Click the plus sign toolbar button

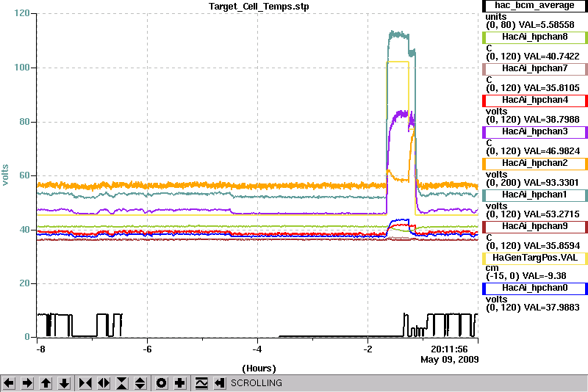pyautogui.click(x=179, y=383)
